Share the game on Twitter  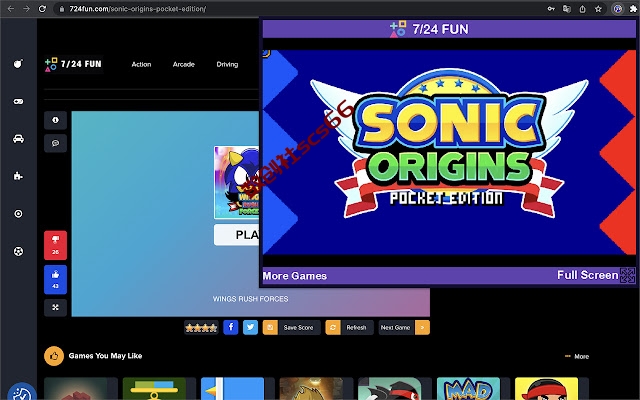click(x=251, y=327)
